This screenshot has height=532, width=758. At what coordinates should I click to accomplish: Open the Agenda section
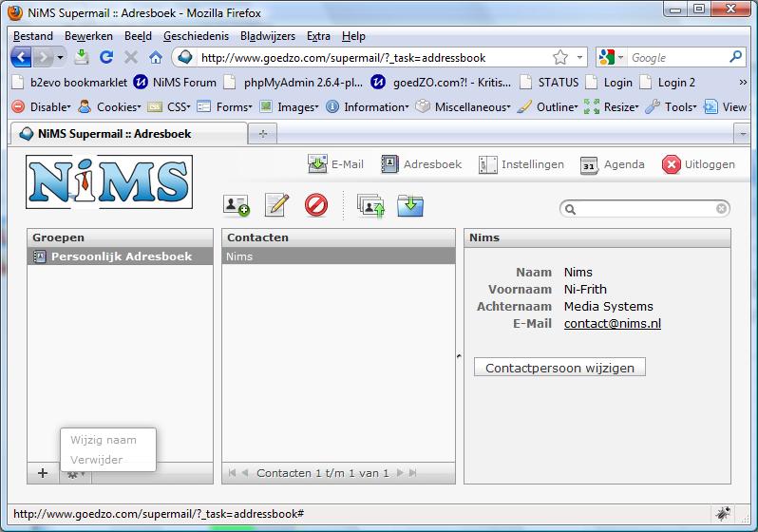click(x=613, y=164)
